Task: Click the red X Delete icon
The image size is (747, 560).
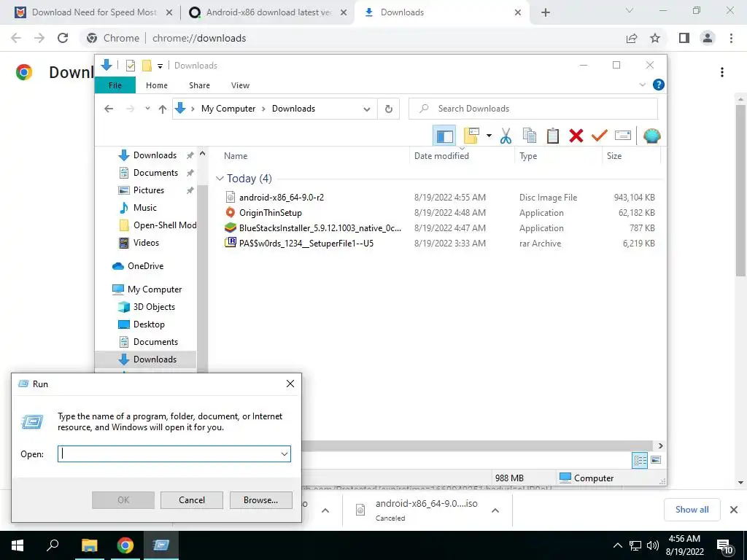Action: point(576,136)
